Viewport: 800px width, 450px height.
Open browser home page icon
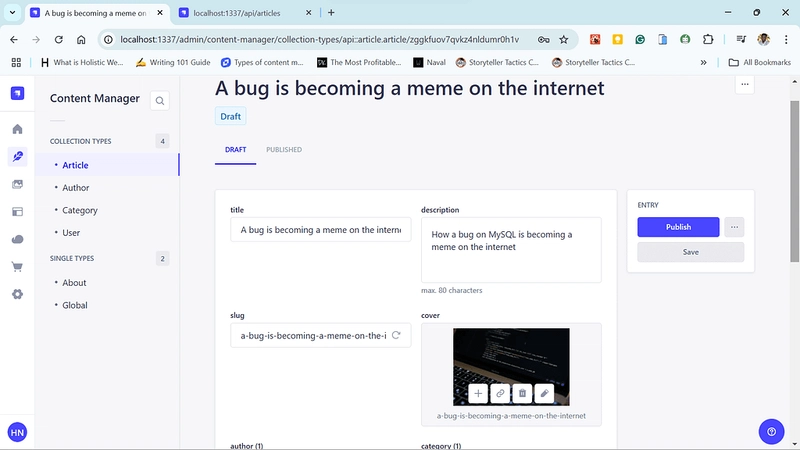81,39
